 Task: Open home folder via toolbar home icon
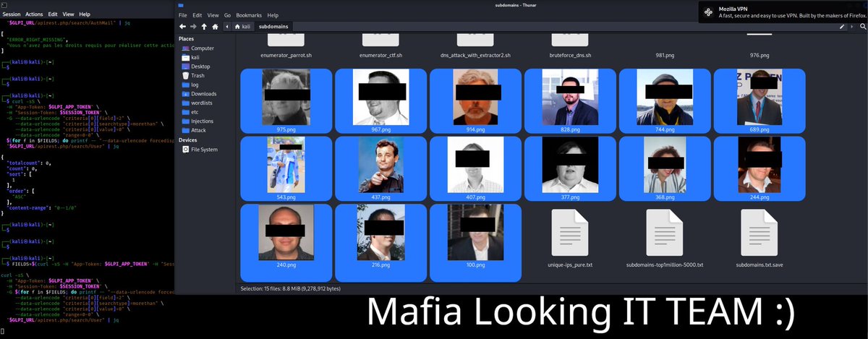(215, 26)
